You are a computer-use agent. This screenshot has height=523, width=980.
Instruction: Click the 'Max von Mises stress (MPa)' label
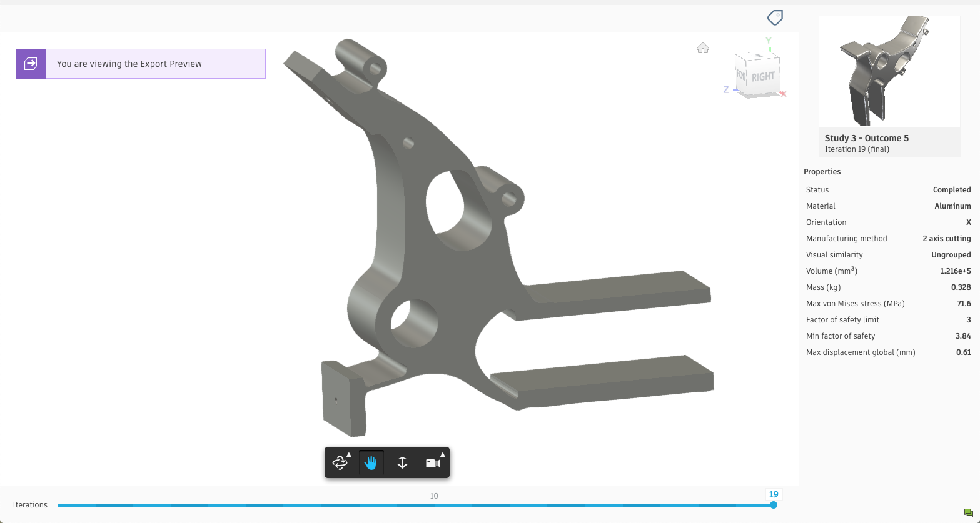coord(856,304)
